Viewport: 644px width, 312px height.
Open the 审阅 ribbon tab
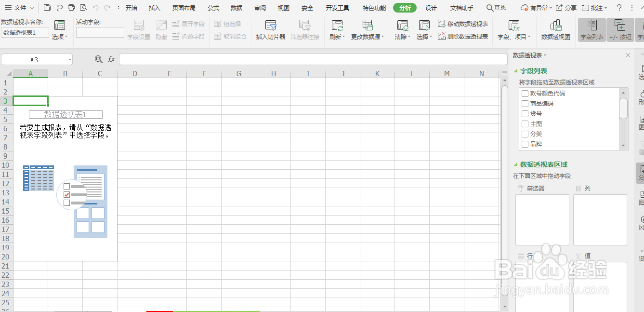(x=260, y=8)
